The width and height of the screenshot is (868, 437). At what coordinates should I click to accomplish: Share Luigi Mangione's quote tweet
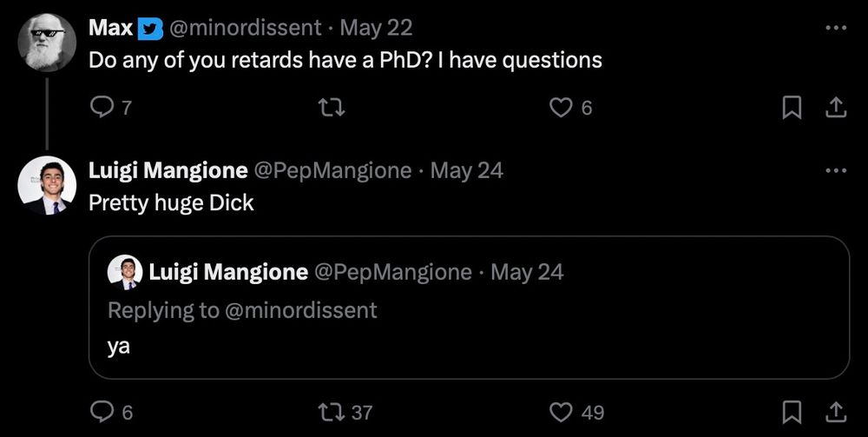pyautogui.click(x=834, y=411)
